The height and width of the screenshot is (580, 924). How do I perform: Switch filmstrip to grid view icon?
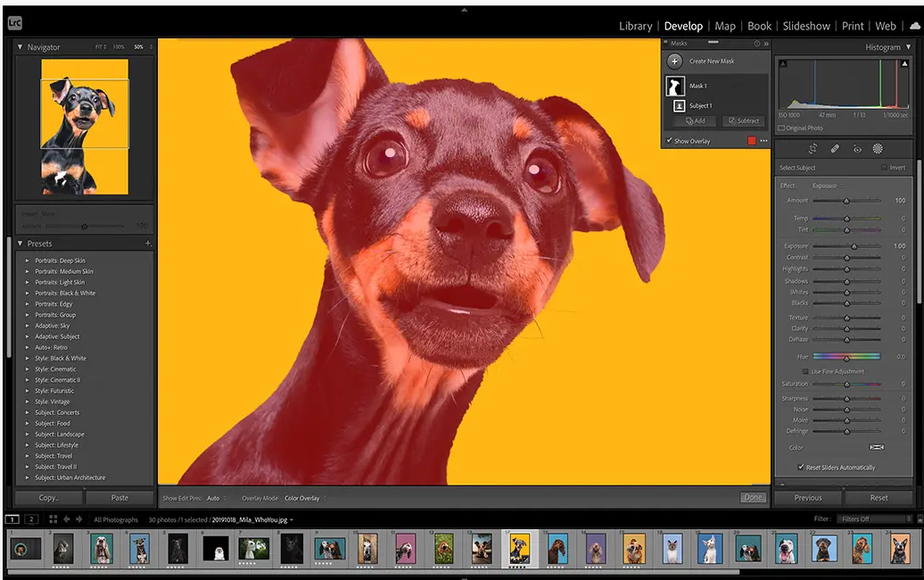54,519
